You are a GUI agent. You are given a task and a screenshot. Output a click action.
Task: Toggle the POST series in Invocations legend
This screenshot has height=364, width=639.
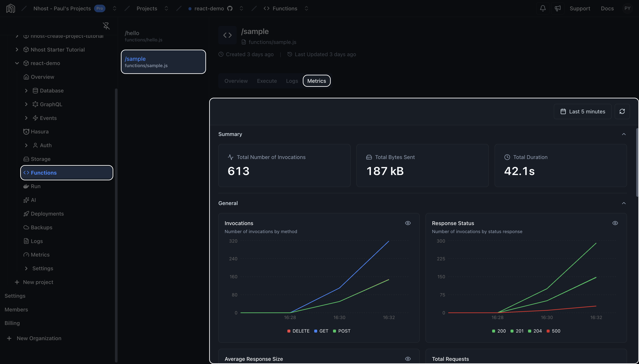pyautogui.click(x=342, y=331)
